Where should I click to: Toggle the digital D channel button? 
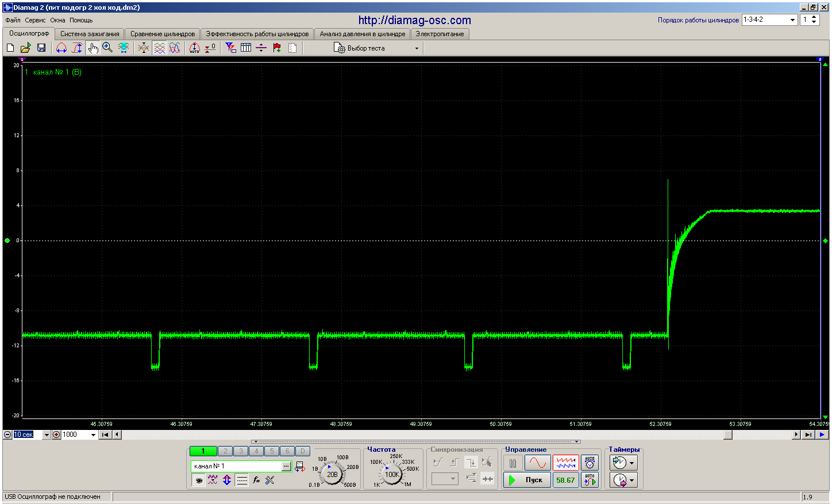[303, 451]
